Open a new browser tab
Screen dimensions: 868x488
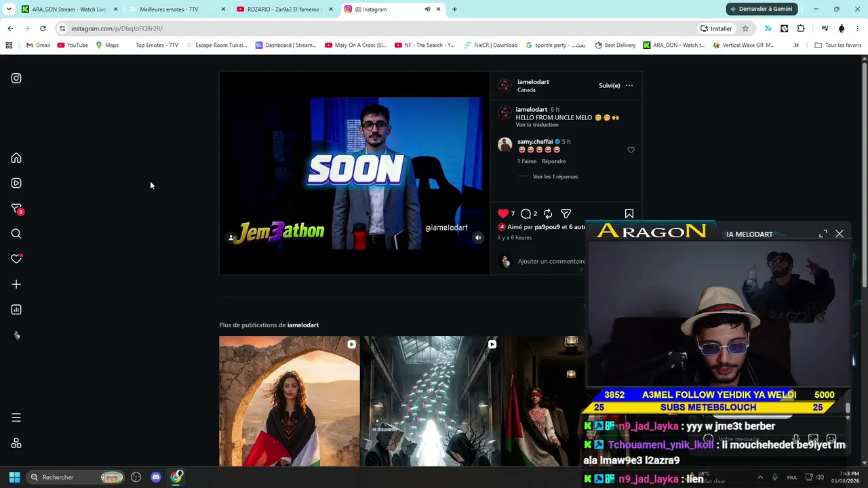click(454, 9)
